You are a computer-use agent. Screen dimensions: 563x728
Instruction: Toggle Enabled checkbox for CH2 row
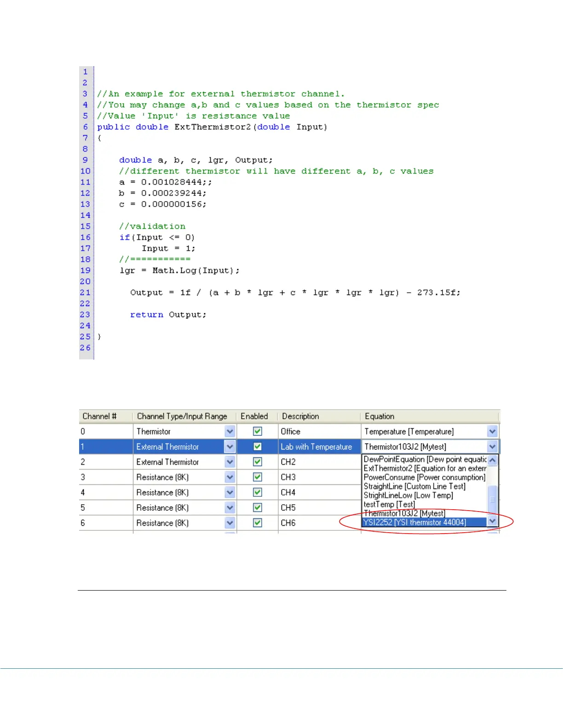coord(258,462)
